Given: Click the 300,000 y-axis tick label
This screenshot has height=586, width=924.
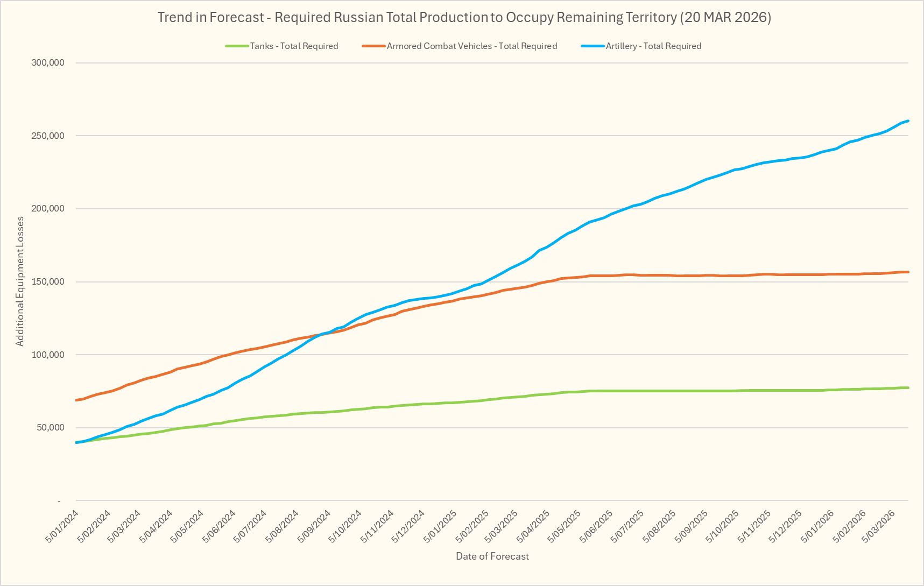Looking at the screenshot, I should [48, 63].
